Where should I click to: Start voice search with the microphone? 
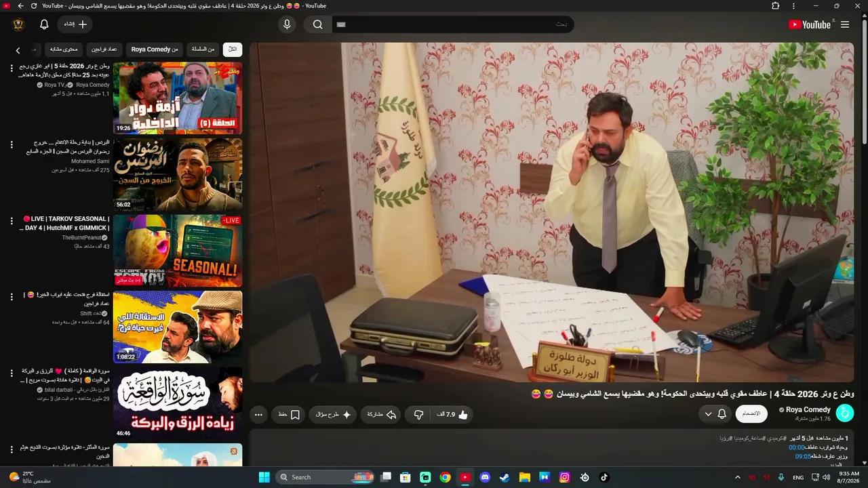click(x=287, y=24)
